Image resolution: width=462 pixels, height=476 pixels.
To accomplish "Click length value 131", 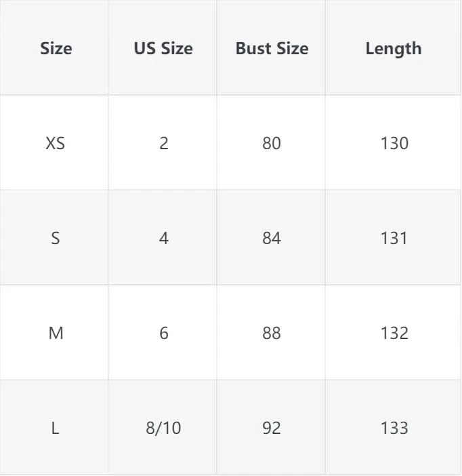I will 394,238.
